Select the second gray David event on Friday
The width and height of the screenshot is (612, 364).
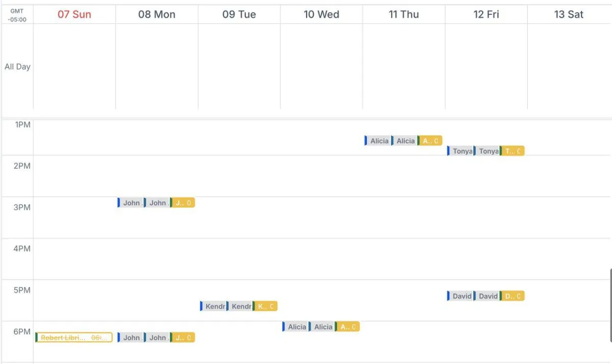point(487,296)
